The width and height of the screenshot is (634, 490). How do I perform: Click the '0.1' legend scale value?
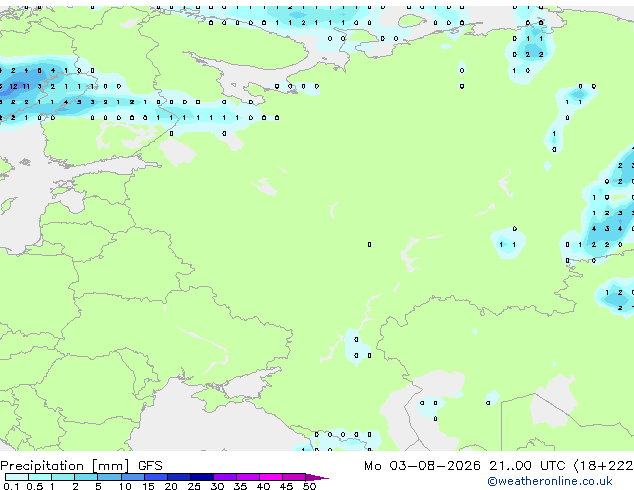pos(11,486)
